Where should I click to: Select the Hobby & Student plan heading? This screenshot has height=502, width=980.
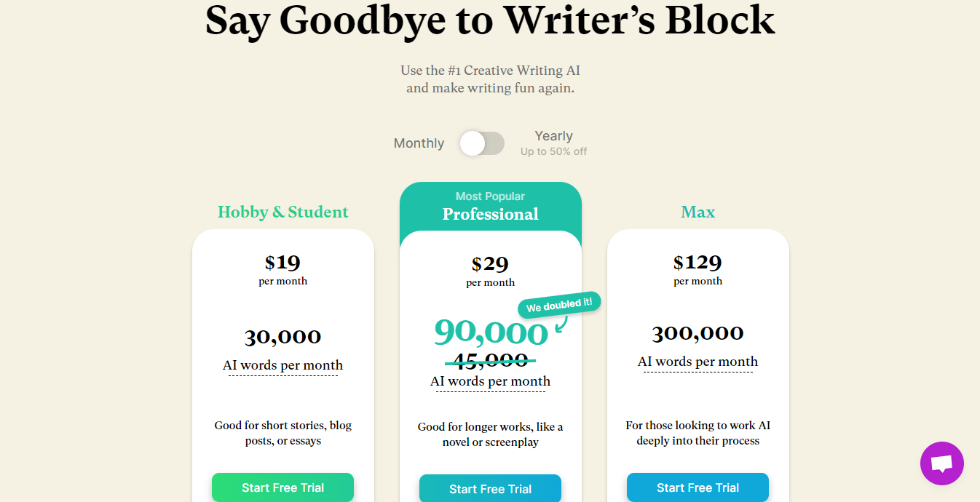click(x=283, y=212)
